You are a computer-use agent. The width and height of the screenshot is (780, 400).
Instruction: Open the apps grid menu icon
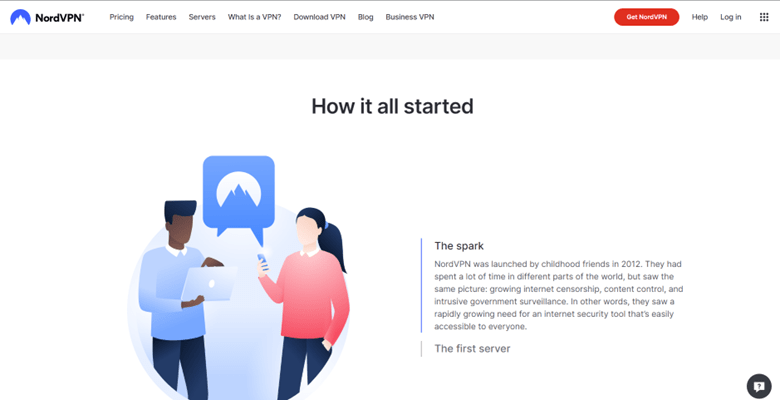(x=764, y=17)
